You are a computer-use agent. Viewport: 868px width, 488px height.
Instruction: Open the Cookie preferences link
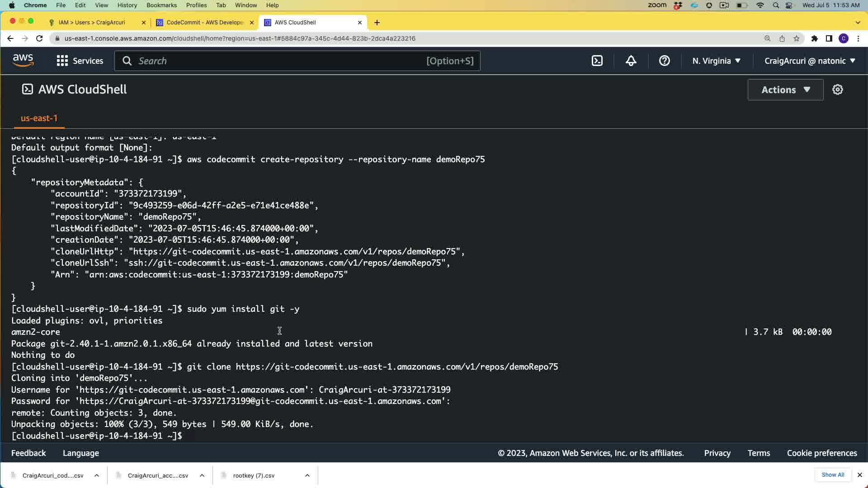point(821,453)
